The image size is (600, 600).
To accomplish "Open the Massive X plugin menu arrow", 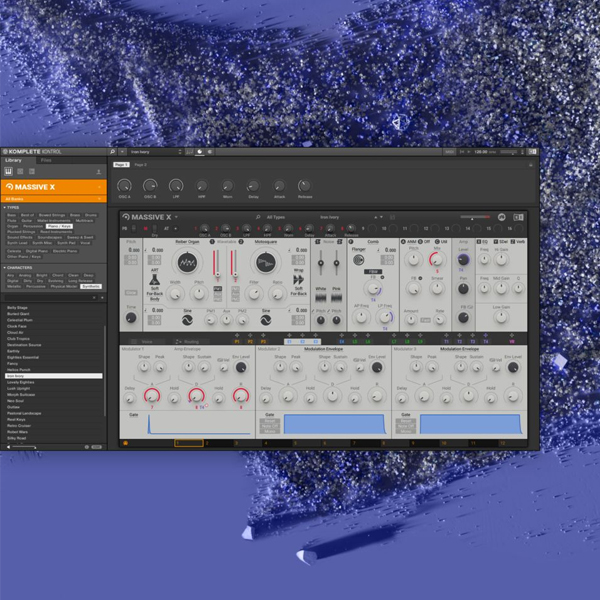I will [176, 217].
